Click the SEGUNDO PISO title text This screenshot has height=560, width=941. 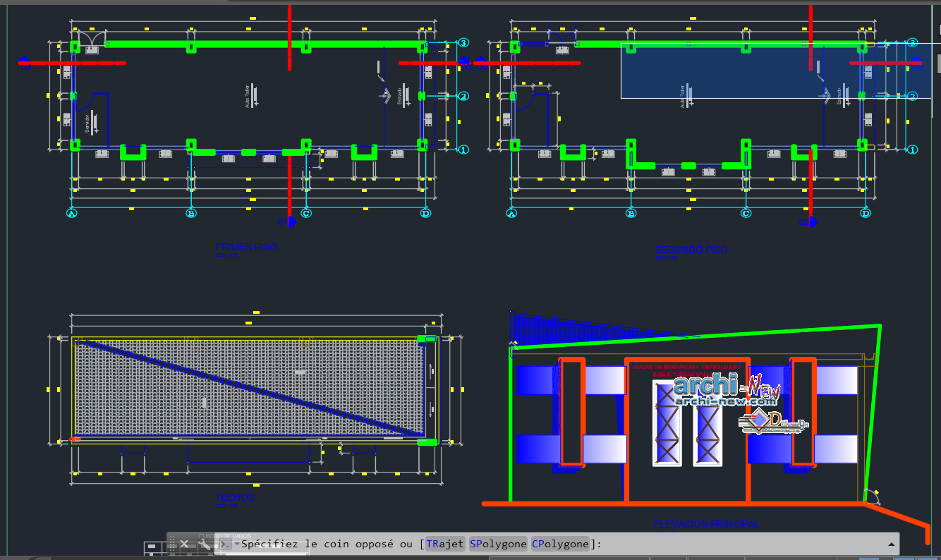pyautogui.click(x=691, y=249)
